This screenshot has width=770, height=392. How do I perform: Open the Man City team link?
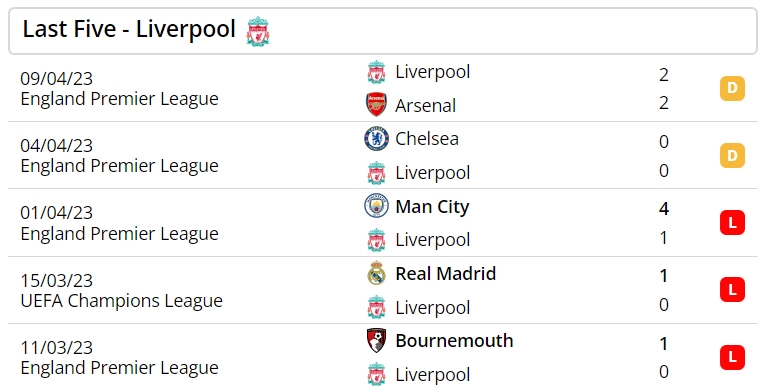[x=433, y=207]
